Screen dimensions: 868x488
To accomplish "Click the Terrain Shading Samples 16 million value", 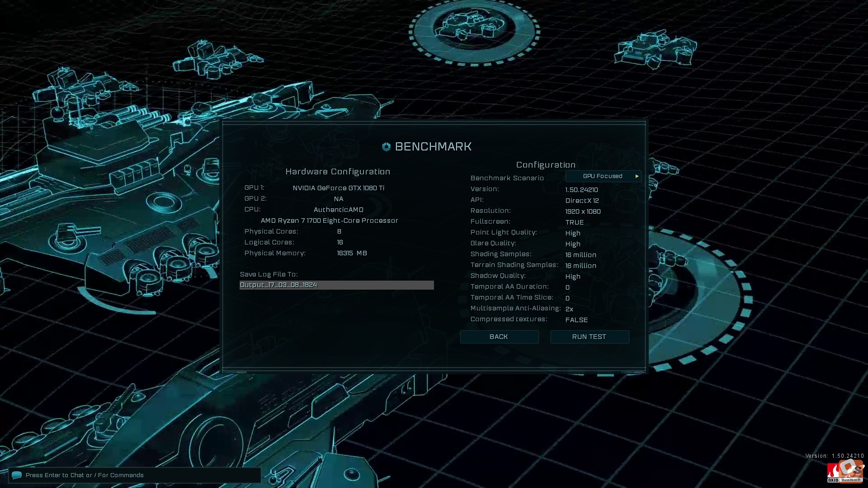I will tap(580, 266).
